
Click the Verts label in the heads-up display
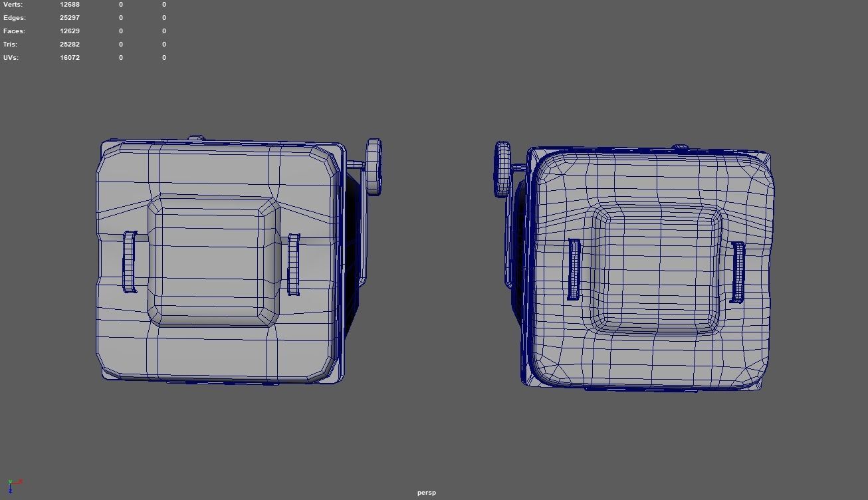[13, 5]
